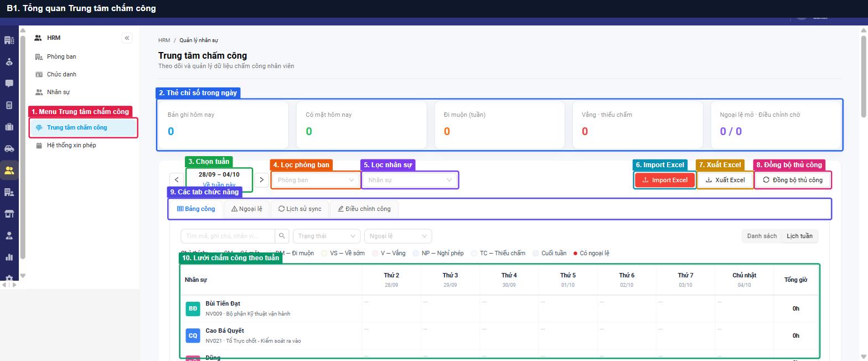This screenshot has width=868, height=361.
Task: Switch to Lịch tuần view
Action: 799,236
